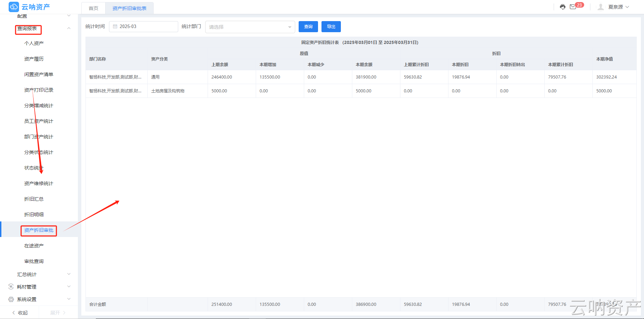The height and width of the screenshot is (319, 644).
Task: Expand the 汇总统计 menu section
Action: coord(69,274)
